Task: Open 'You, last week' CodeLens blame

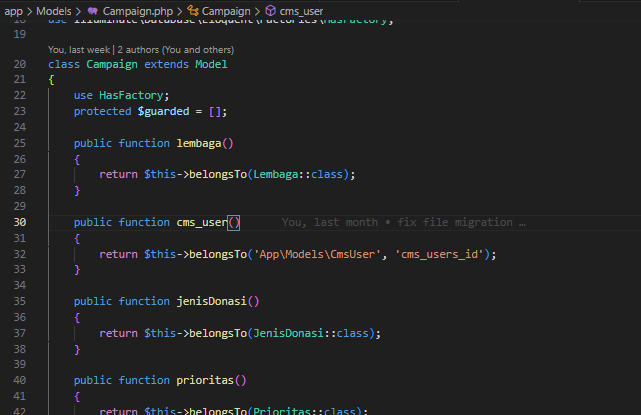Action: pos(79,49)
